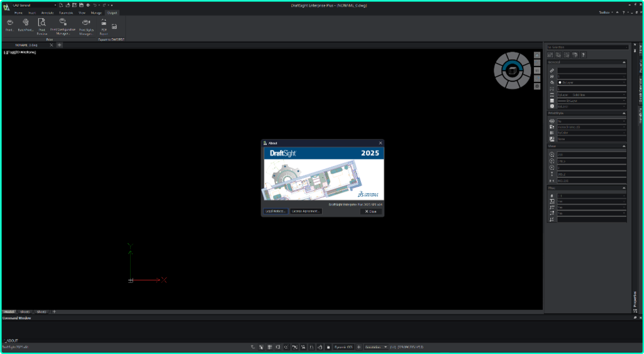Collapse the PrintStyle properties section

point(624,113)
